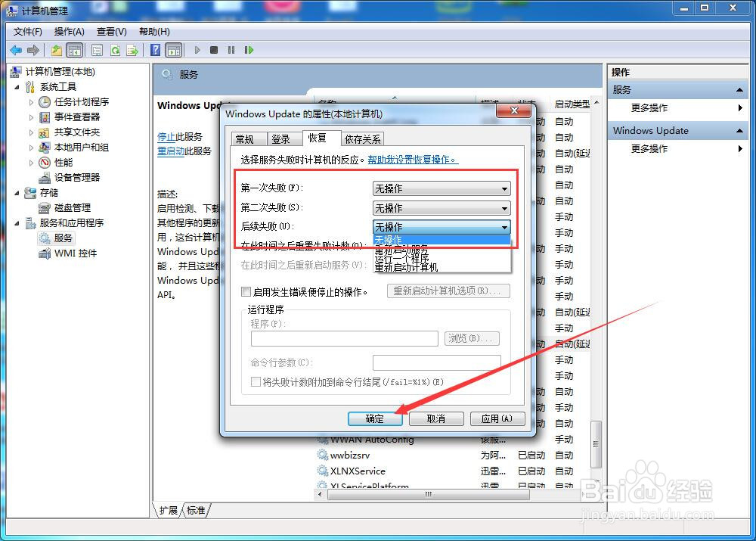The width and height of the screenshot is (756, 541).
Task: Expand the 事件查看器 node arrow
Action: click(31, 117)
